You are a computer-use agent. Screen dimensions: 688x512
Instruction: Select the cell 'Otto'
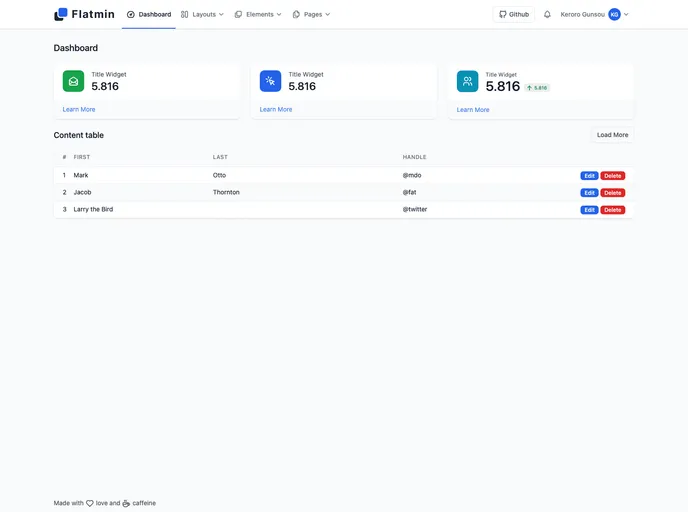[219, 175]
